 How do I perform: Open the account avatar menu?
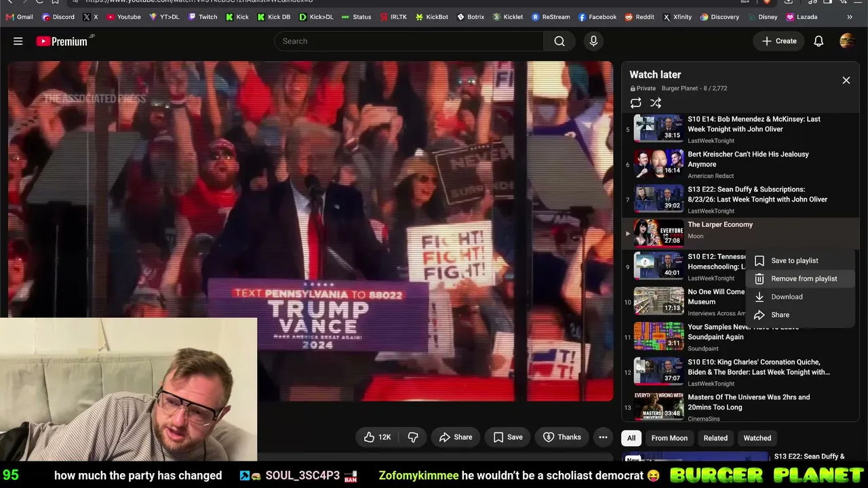tap(847, 41)
